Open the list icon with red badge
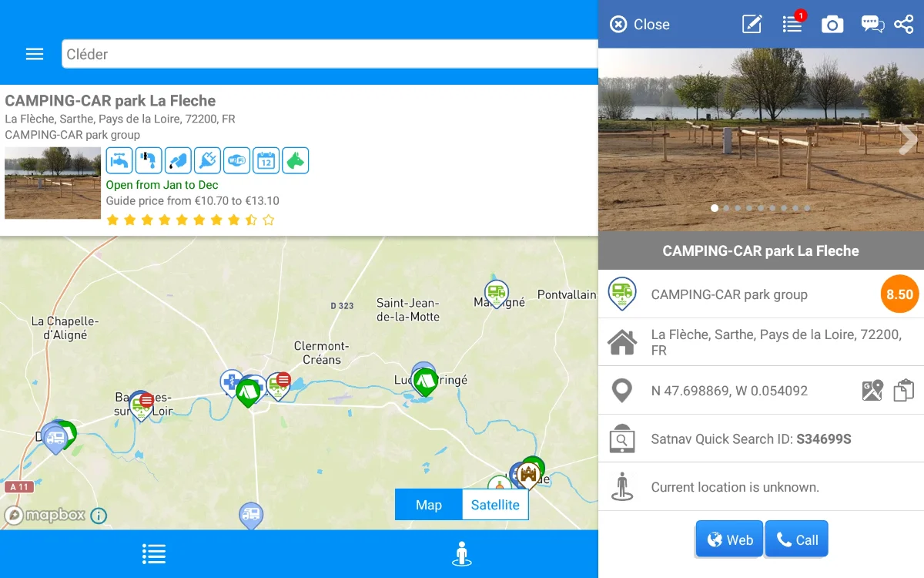This screenshot has height=578, width=924. tap(793, 24)
